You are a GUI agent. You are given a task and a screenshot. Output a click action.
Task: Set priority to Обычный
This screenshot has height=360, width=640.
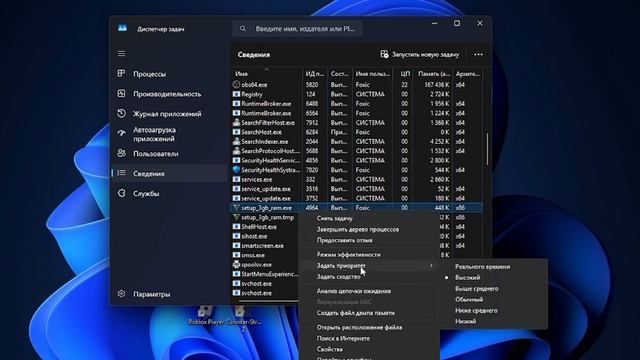tap(493, 300)
